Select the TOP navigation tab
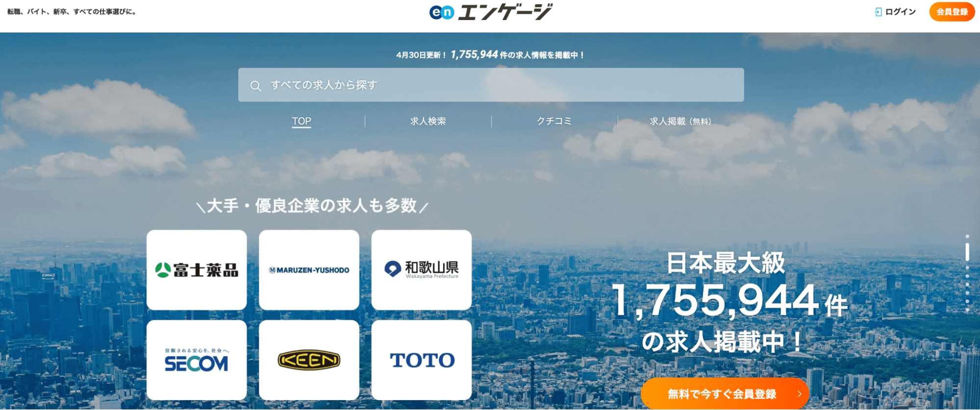 (x=302, y=121)
